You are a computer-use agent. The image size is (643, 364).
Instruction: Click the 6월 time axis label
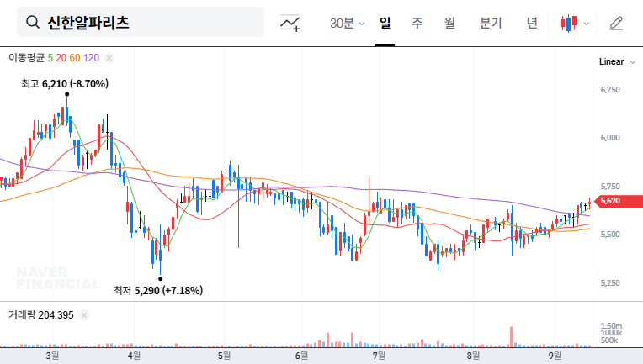pos(301,356)
